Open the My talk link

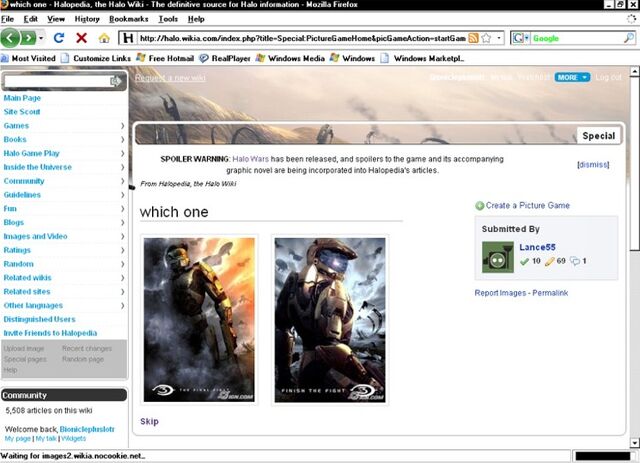pos(46,439)
